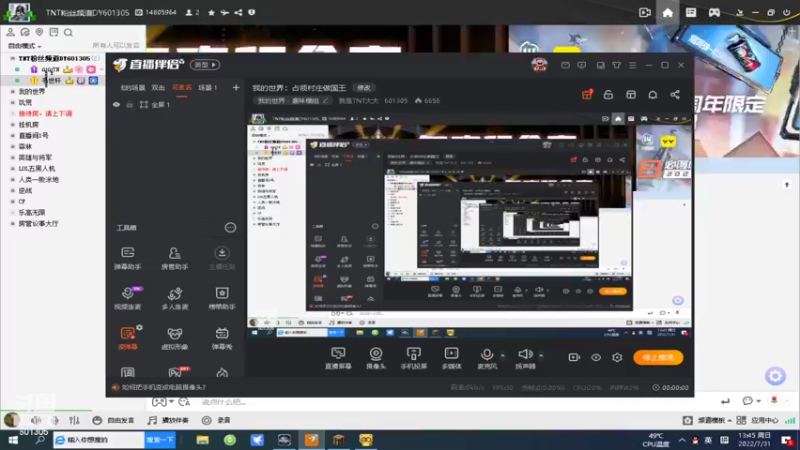The image size is (800, 450).
Task: Toggle YY speaker icon in bottom bar
Action: click(x=35, y=420)
